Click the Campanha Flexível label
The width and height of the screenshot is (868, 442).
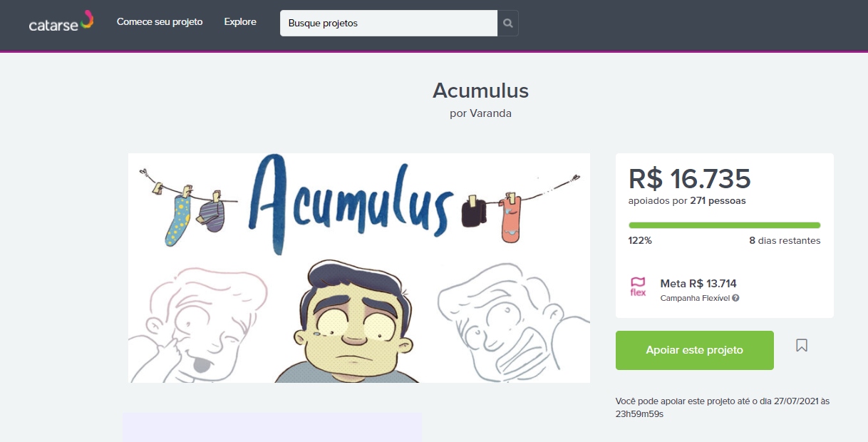click(x=695, y=298)
